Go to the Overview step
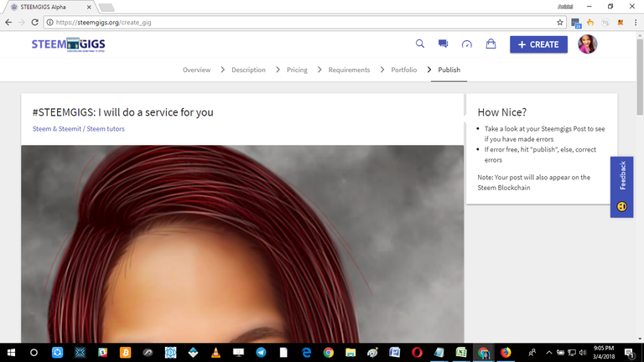Viewport: 644px width, 362px height. (x=196, y=70)
